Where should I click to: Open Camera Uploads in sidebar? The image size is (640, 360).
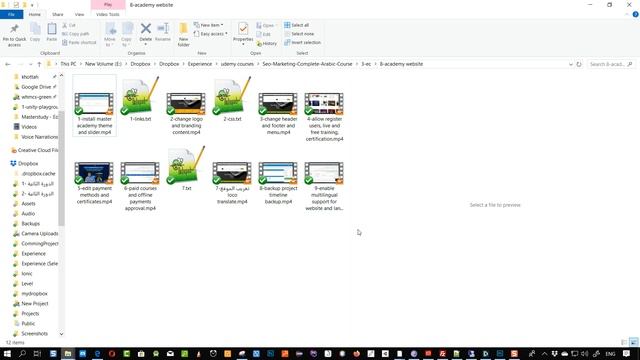(x=39, y=233)
